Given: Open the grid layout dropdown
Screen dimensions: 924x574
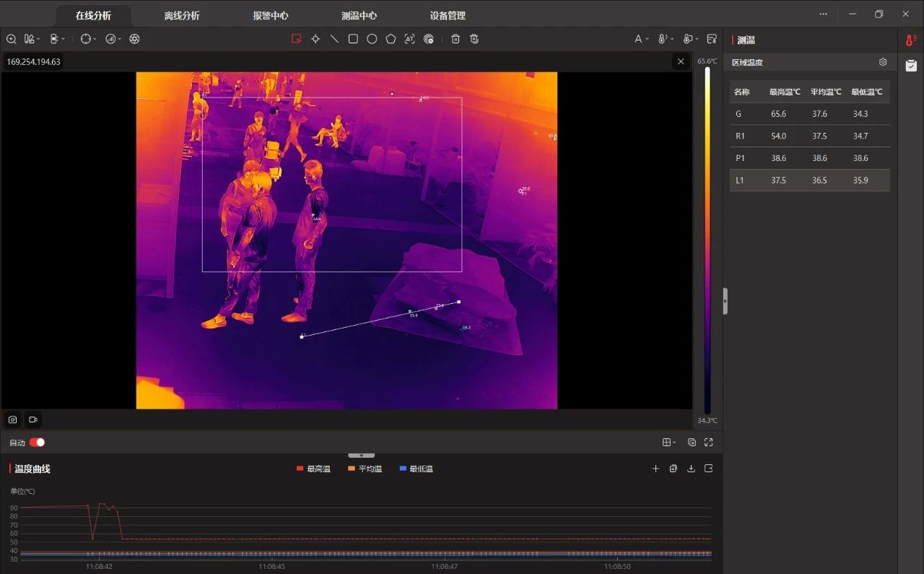Looking at the screenshot, I should click(x=669, y=443).
